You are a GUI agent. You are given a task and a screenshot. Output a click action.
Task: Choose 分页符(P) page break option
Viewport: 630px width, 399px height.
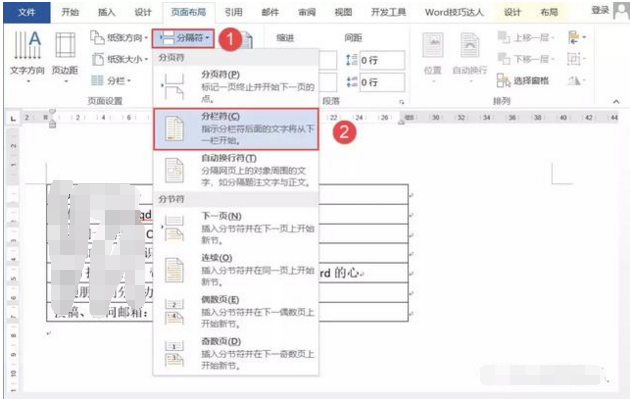tap(236, 86)
